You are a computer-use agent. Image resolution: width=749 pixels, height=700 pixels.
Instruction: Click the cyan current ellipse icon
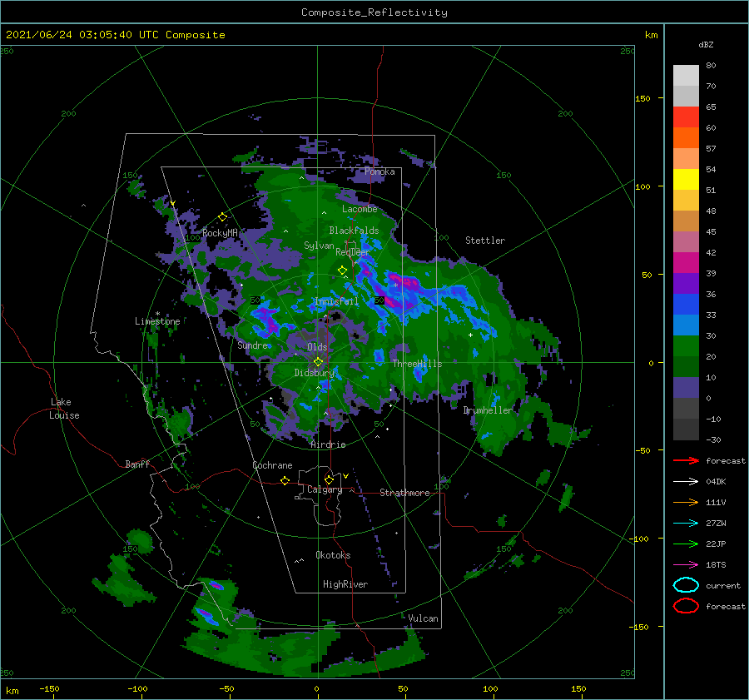686,585
